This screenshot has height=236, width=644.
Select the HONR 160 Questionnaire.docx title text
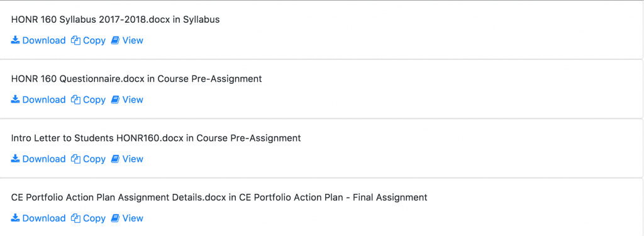point(77,79)
